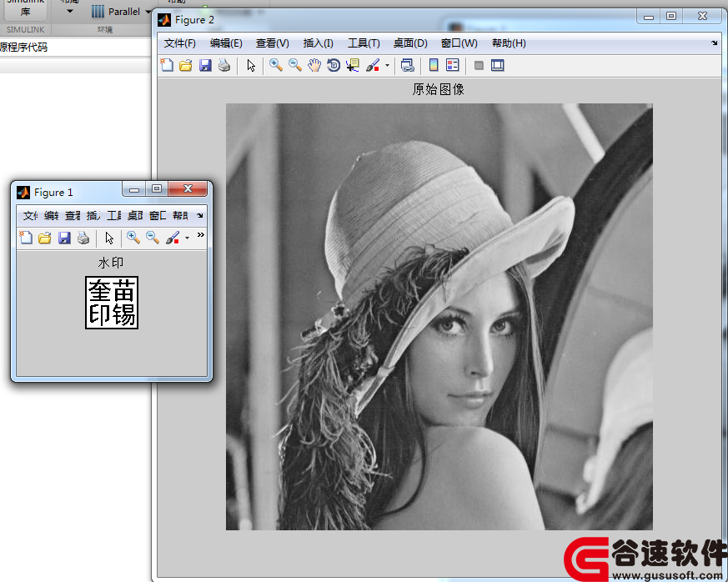This screenshot has width=728, height=582.
Task: Open file icon in Figure 1 toolbar
Action: point(45,238)
